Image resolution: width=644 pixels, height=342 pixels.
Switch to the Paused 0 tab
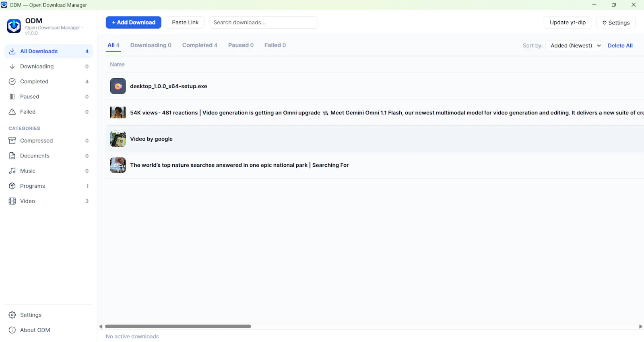point(241,45)
